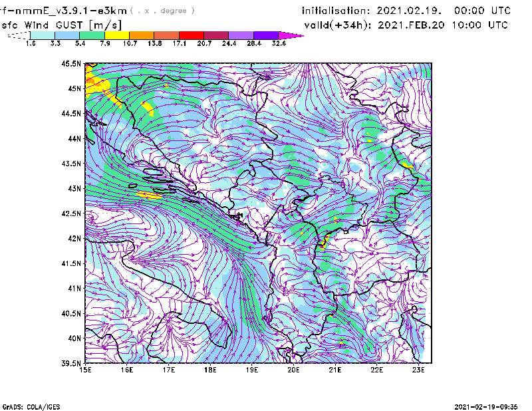The width and height of the screenshot is (532, 411).
Task: Click the red 17.1–20.7 legend swatch
Action: click(x=192, y=35)
